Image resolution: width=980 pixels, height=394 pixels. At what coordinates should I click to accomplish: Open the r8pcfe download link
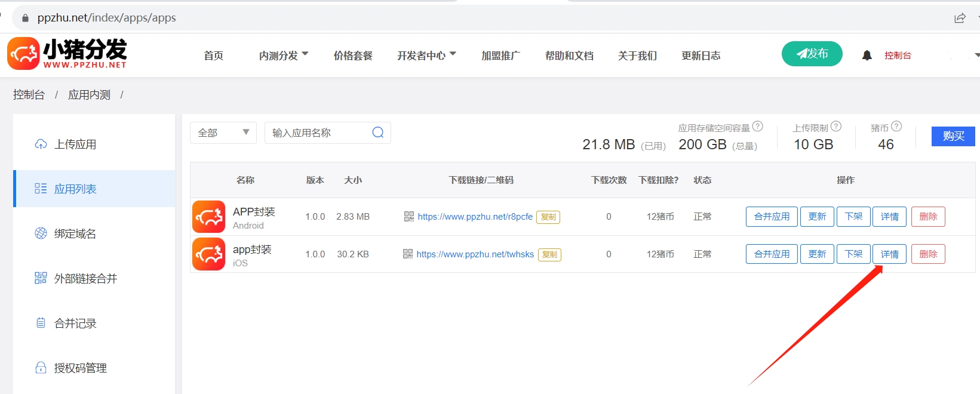click(x=475, y=217)
